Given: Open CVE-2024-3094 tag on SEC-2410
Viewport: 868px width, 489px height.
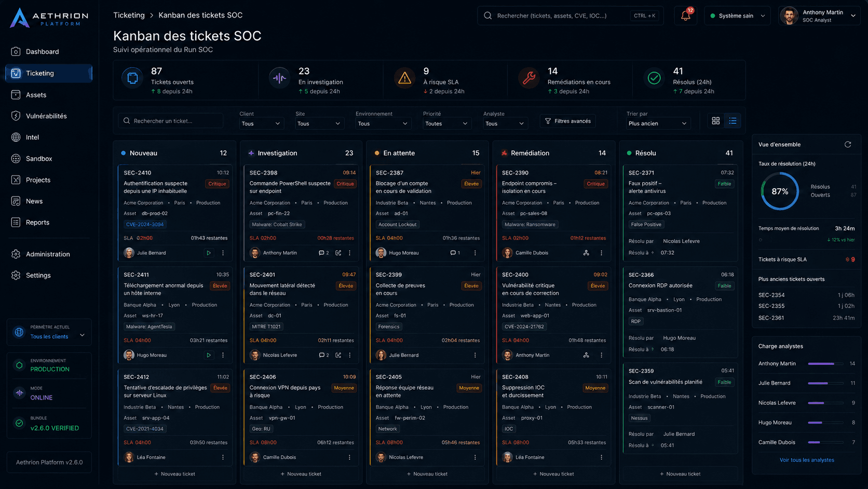Looking at the screenshot, I should [145, 224].
